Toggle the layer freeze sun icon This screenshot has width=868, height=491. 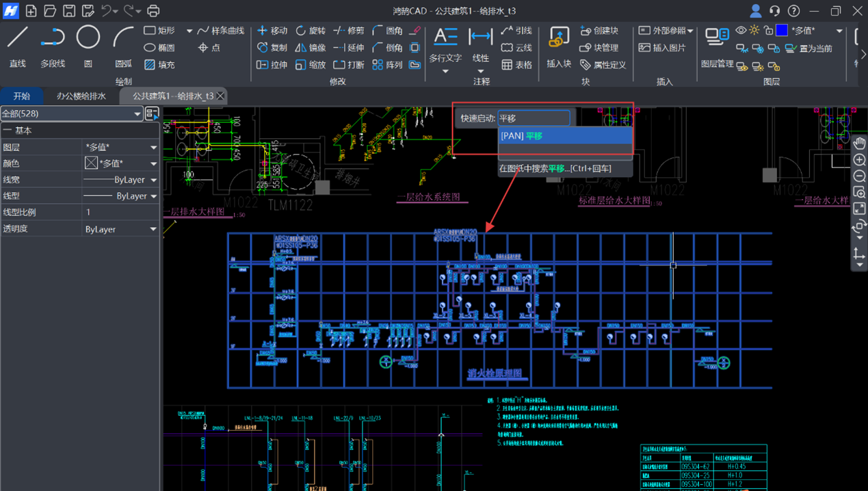point(754,31)
